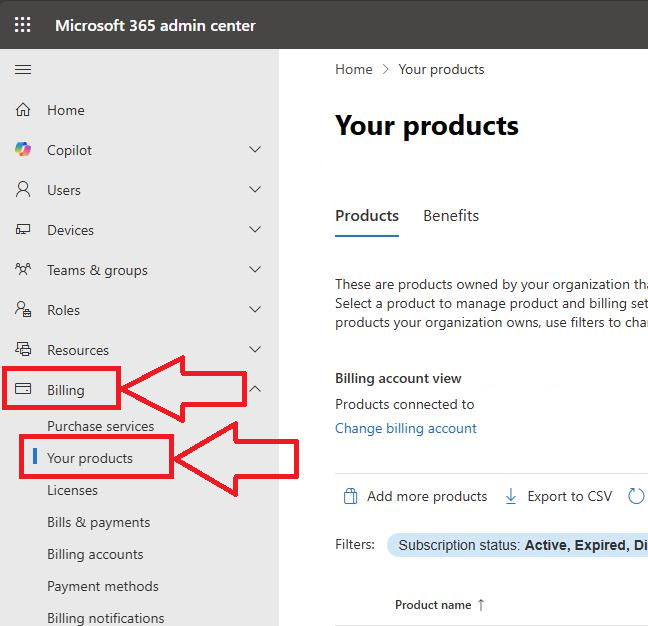This screenshot has width=648, height=626.
Task: Open the app launcher waffle icon
Action: pyautogui.click(x=22, y=25)
